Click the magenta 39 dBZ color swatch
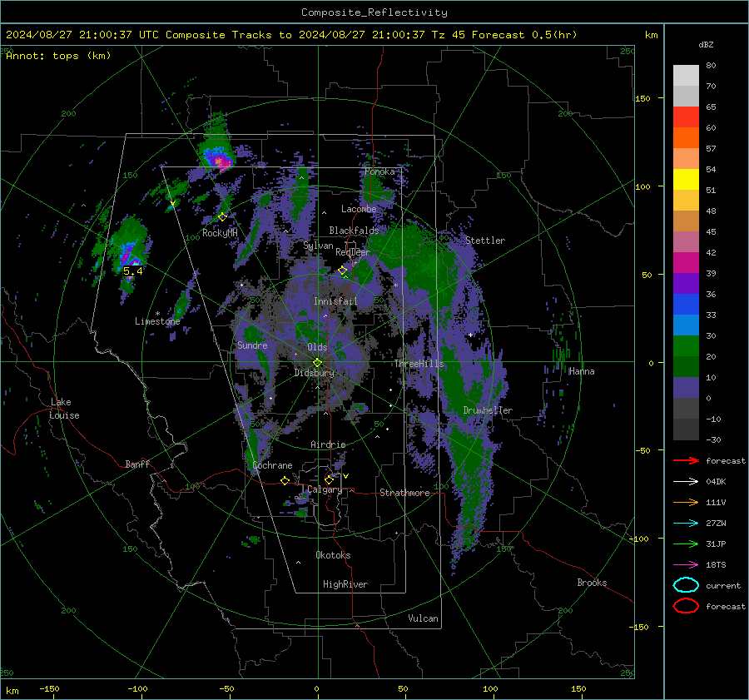 tap(686, 262)
